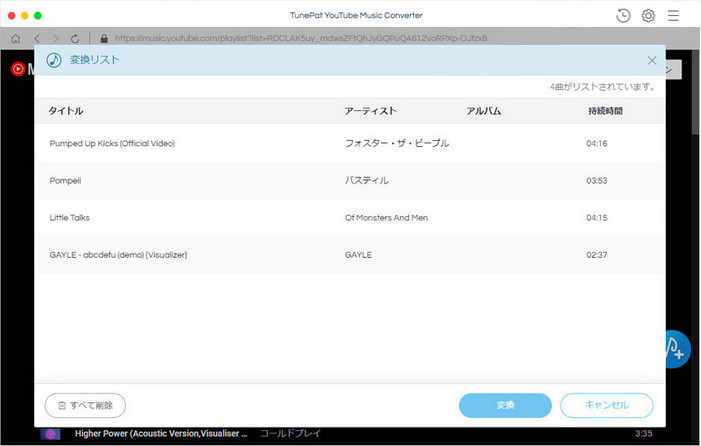
Task: Click the music note icon in dialog header
Action: [54, 60]
